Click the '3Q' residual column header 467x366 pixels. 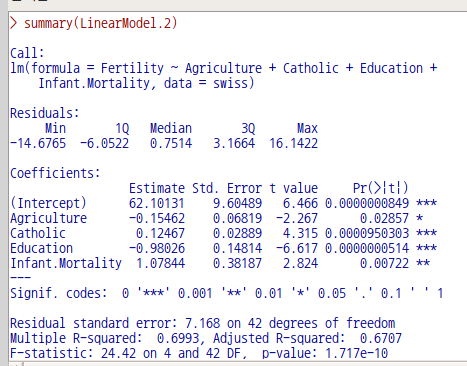(x=248, y=128)
